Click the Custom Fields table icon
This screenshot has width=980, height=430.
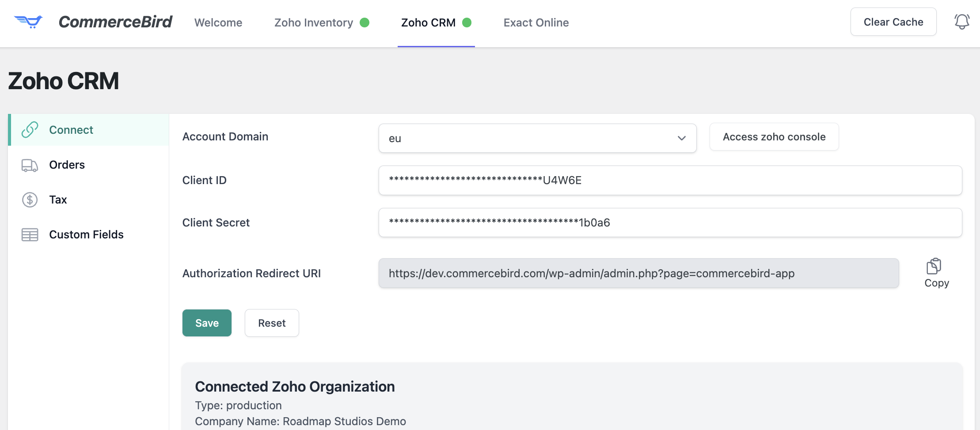point(30,235)
